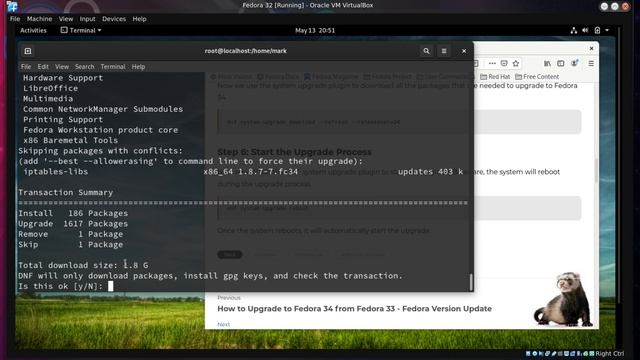Click the 'Upgrade 1617 Packages' line

pyautogui.click(x=73, y=224)
